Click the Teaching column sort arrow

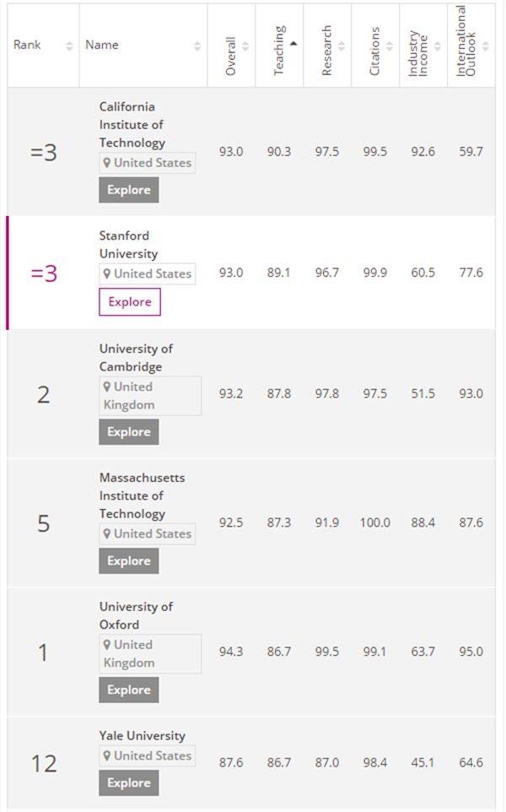click(x=293, y=42)
